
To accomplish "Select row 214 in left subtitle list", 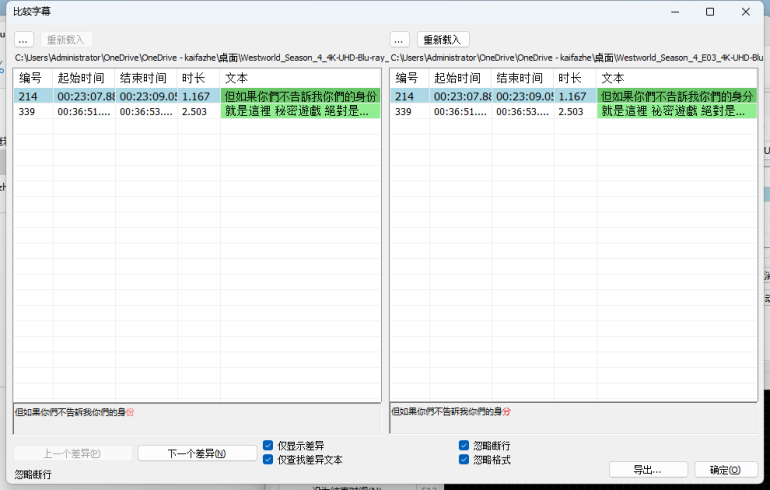I will (x=197, y=96).
